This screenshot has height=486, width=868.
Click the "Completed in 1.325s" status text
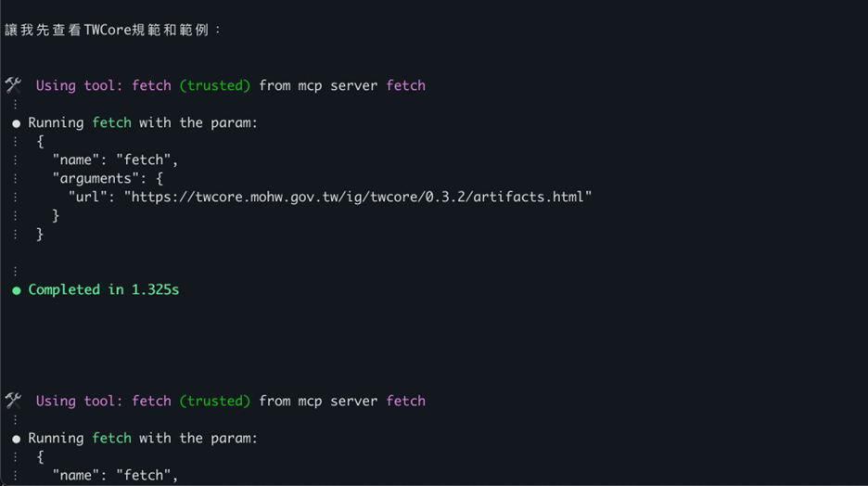pyautogui.click(x=104, y=289)
